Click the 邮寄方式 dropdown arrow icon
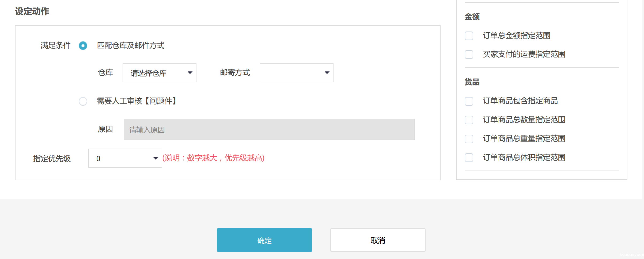This screenshot has width=644, height=259. point(327,72)
